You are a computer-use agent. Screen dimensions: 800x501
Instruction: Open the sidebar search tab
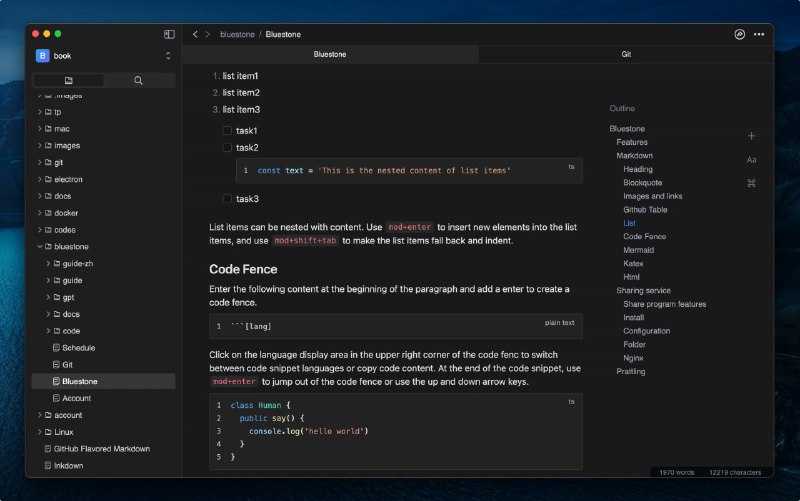coord(138,80)
